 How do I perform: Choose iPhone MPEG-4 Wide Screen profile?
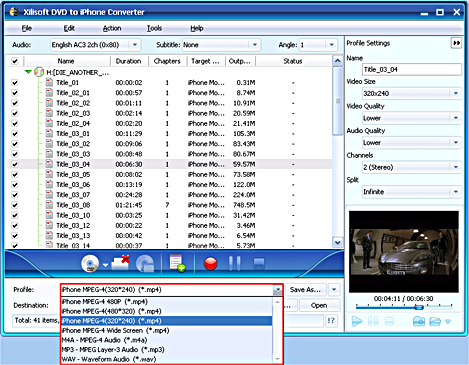[167, 330]
